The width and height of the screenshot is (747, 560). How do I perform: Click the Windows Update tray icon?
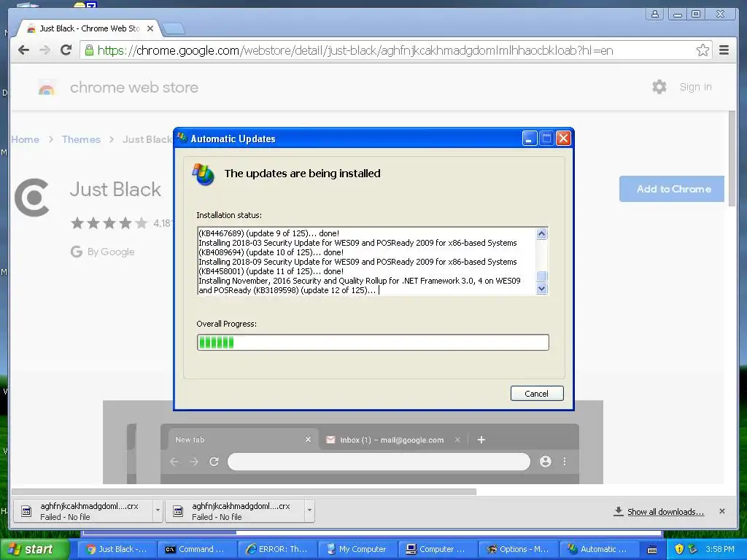click(693, 549)
